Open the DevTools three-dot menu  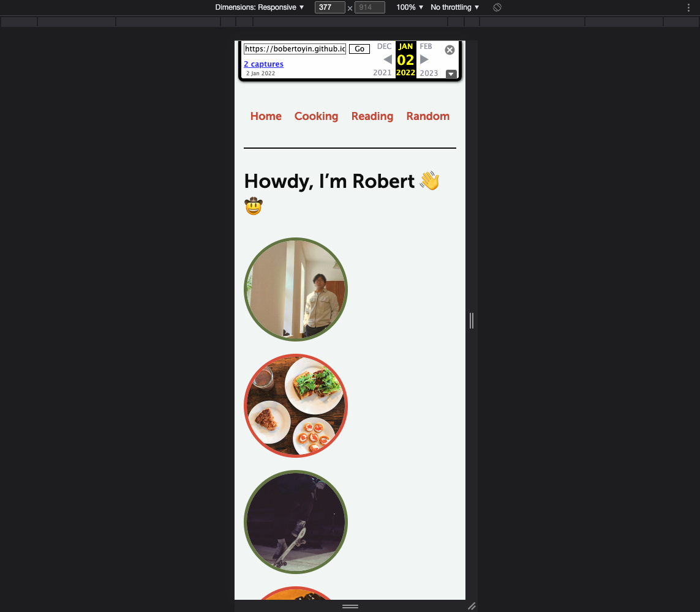[688, 7]
